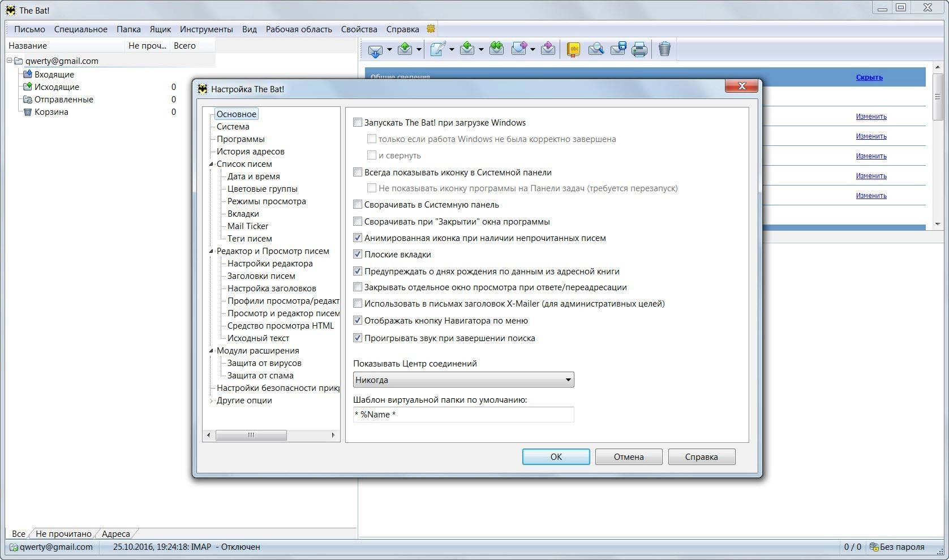Click the settings tree horizontal scrollbar thumb
Screen dimensions: 949x560
click(x=251, y=435)
